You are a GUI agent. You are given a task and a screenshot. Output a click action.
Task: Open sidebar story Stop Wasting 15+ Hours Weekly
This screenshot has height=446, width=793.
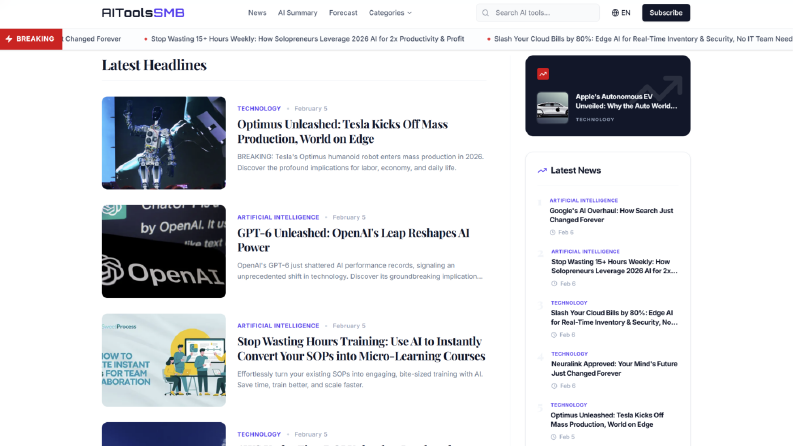pos(614,266)
